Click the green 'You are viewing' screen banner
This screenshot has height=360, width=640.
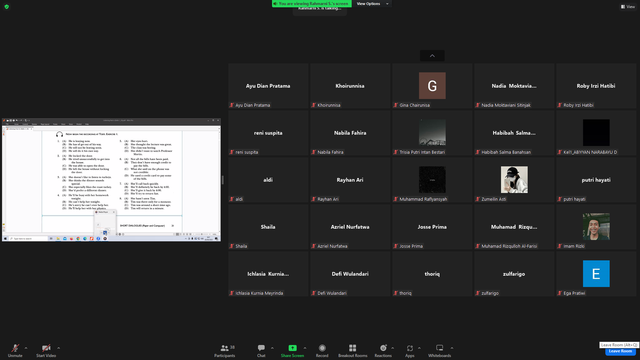coord(312,3)
